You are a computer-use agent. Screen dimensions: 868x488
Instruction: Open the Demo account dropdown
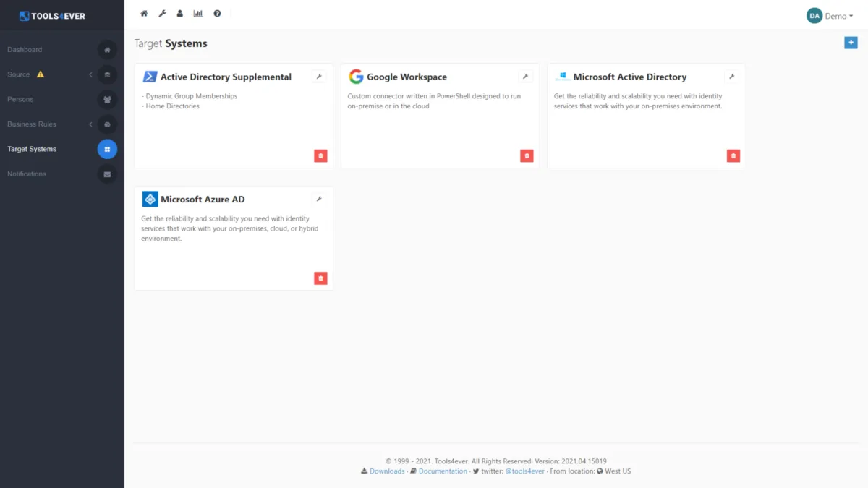click(x=830, y=15)
